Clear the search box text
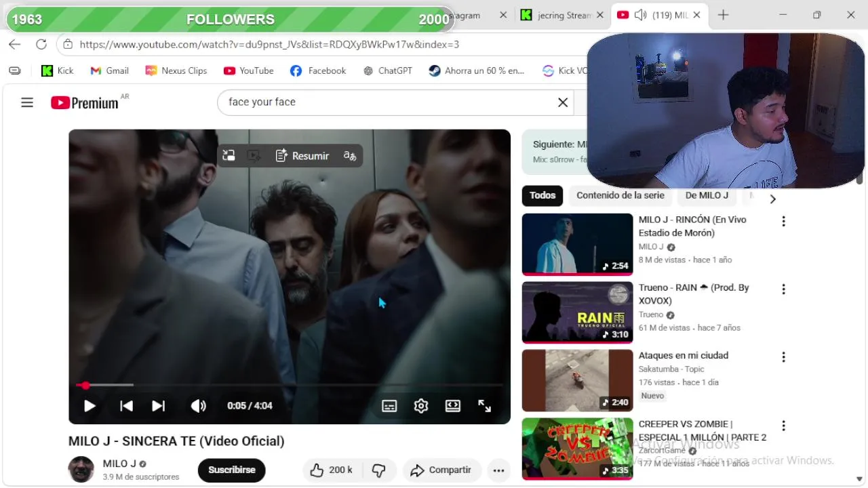Viewport: 868px width, 488px height. (x=563, y=102)
